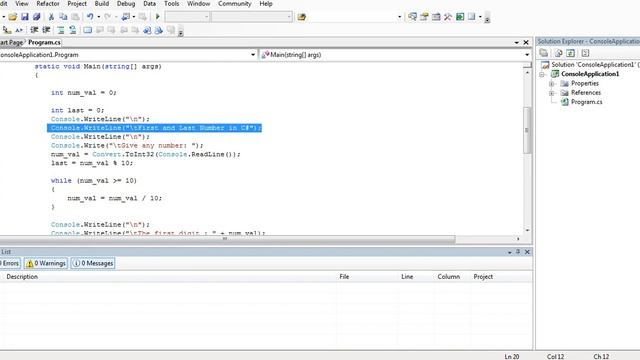Open the Build menu
The width and height of the screenshot is (640, 360).
102,4
